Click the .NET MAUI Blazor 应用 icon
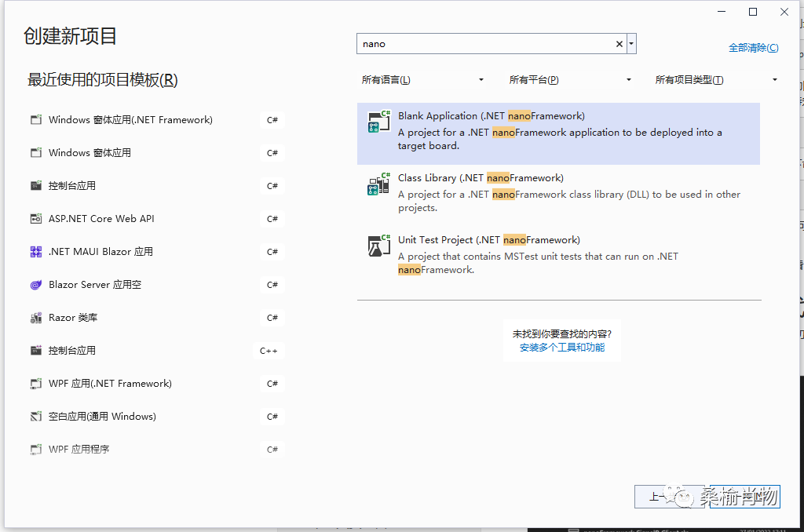Screen dimensions: 804x532 36,251
